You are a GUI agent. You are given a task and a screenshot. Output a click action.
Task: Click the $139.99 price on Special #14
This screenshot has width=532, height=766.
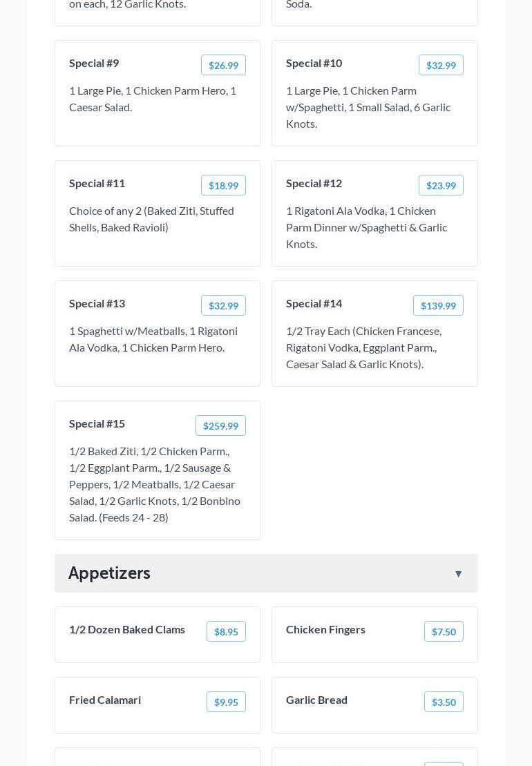pos(438,306)
